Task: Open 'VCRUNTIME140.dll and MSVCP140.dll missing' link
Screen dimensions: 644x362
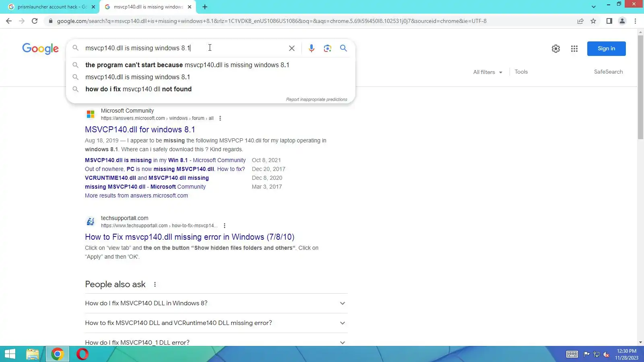Action: pyautogui.click(x=147, y=178)
